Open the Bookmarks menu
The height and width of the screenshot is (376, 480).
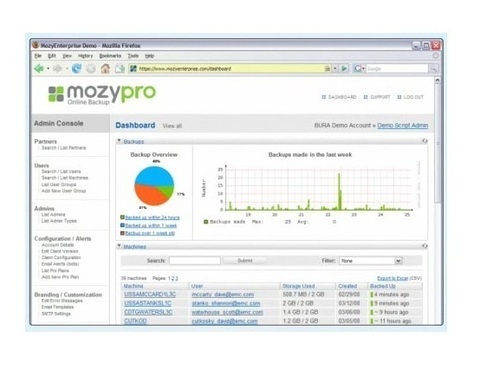pos(110,56)
